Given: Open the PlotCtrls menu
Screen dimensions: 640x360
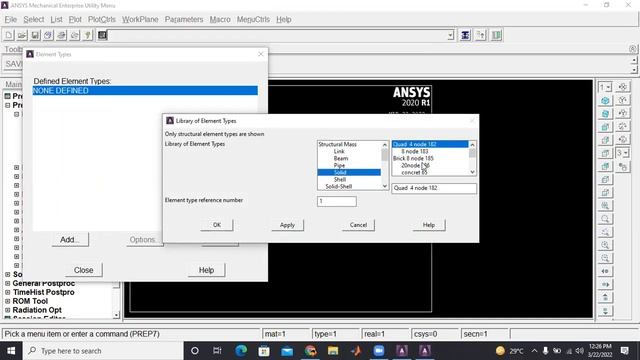Looking at the screenshot, I should pyautogui.click(x=102, y=20).
